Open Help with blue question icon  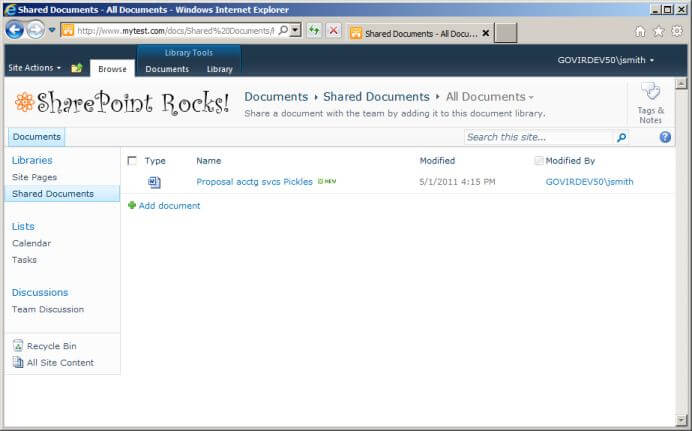click(x=665, y=137)
